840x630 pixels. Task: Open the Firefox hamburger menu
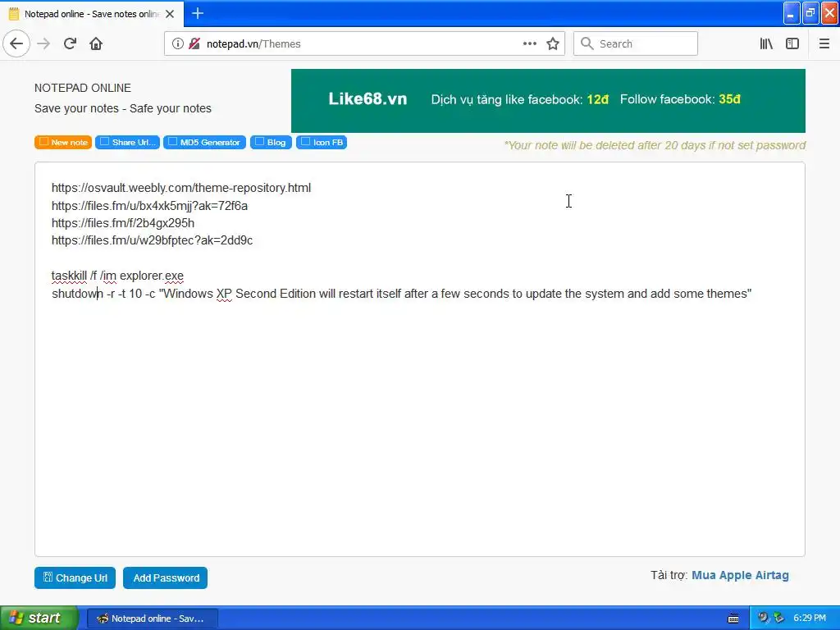pos(824,43)
